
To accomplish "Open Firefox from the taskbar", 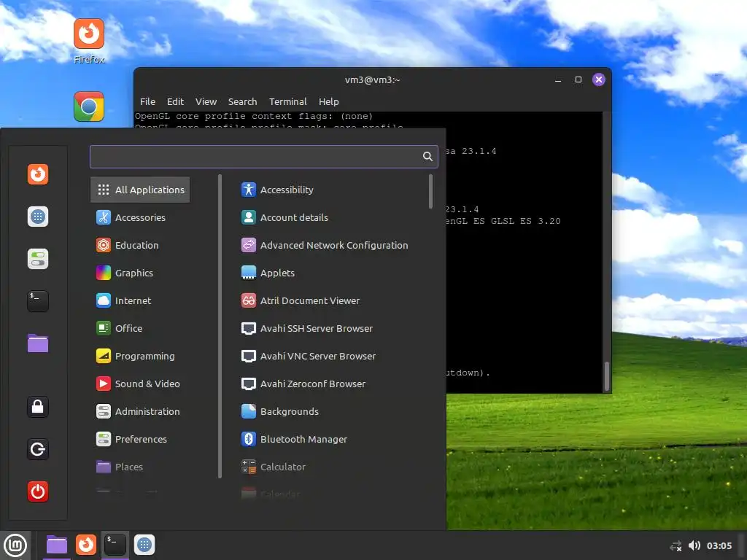I will [86, 545].
